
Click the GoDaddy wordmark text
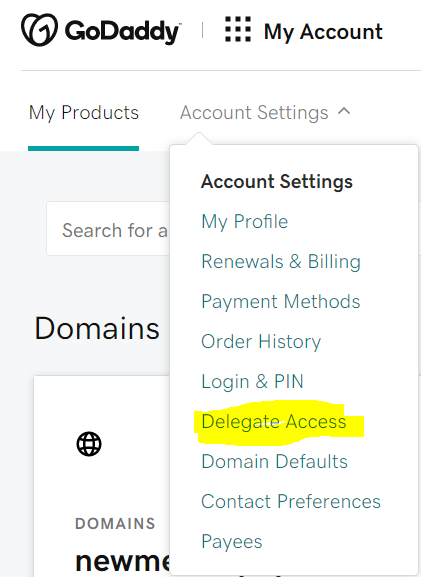tap(123, 32)
